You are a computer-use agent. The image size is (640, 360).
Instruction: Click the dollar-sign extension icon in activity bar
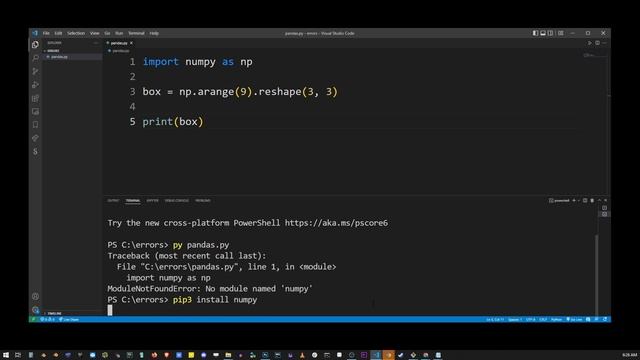coord(36,151)
